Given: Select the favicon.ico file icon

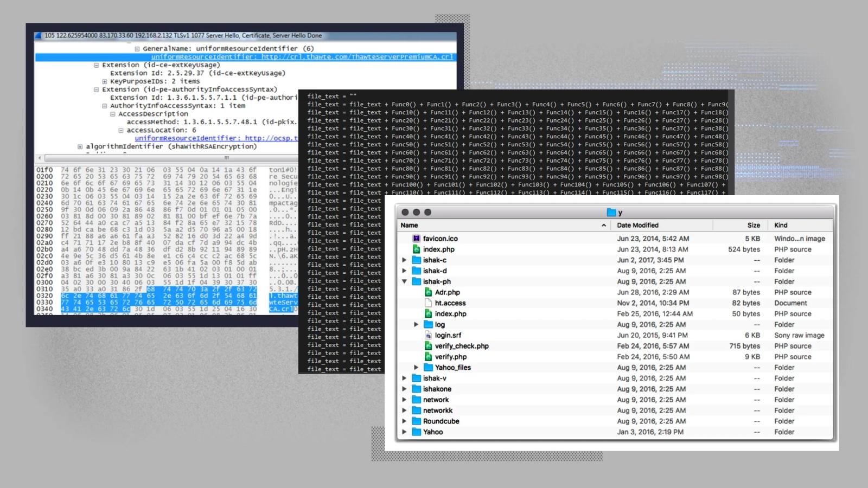Looking at the screenshot, I should pyautogui.click(x=417, y=239).
